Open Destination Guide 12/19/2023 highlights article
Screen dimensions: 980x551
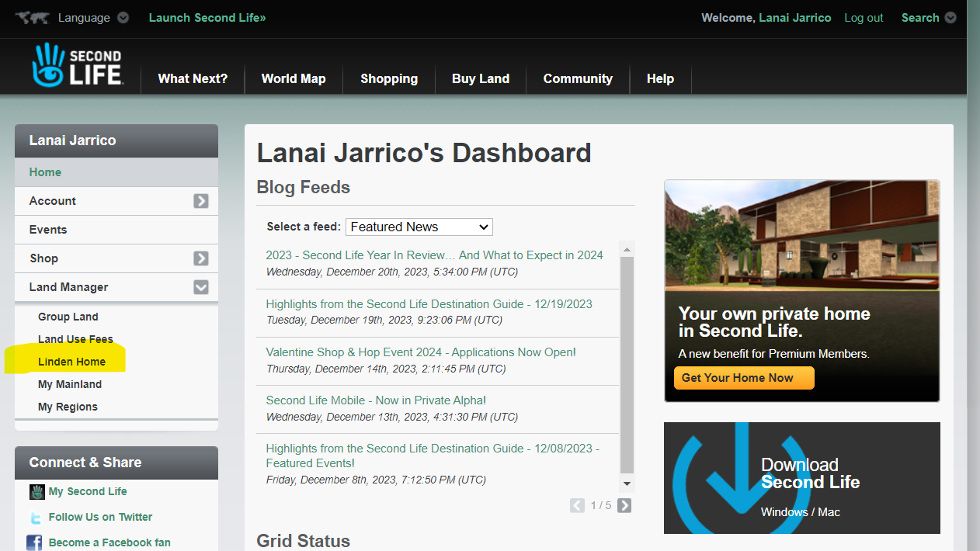[x=429, y=304]
